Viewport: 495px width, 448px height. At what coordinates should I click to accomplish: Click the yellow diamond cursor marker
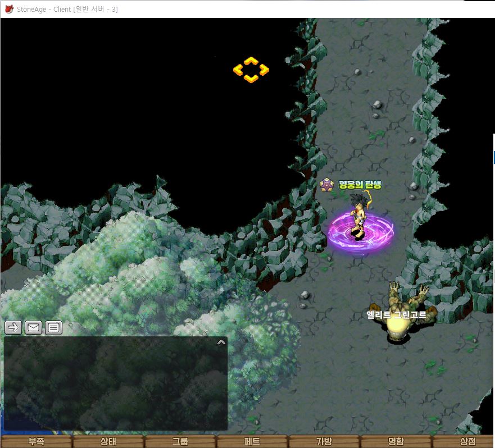coord(251,70)
